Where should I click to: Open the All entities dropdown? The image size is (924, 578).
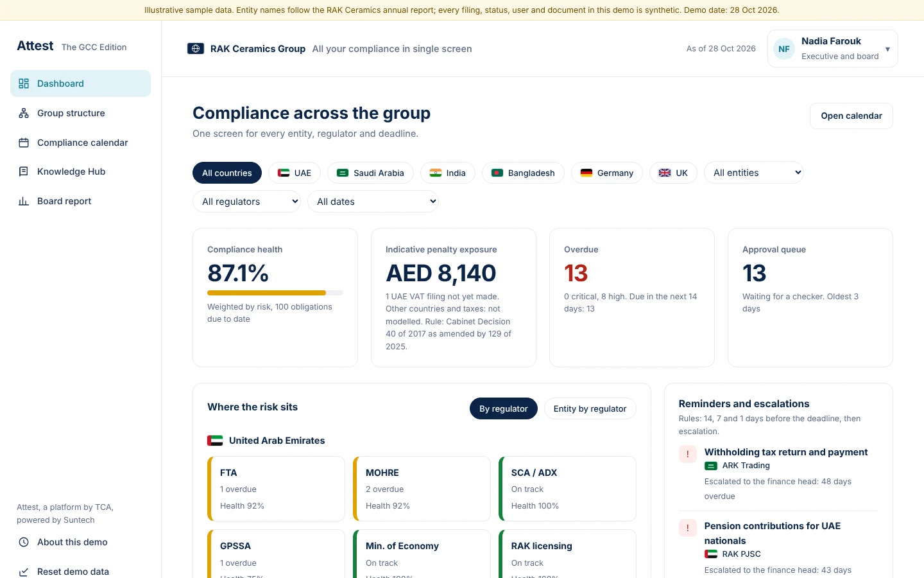[x=754, y=173]
